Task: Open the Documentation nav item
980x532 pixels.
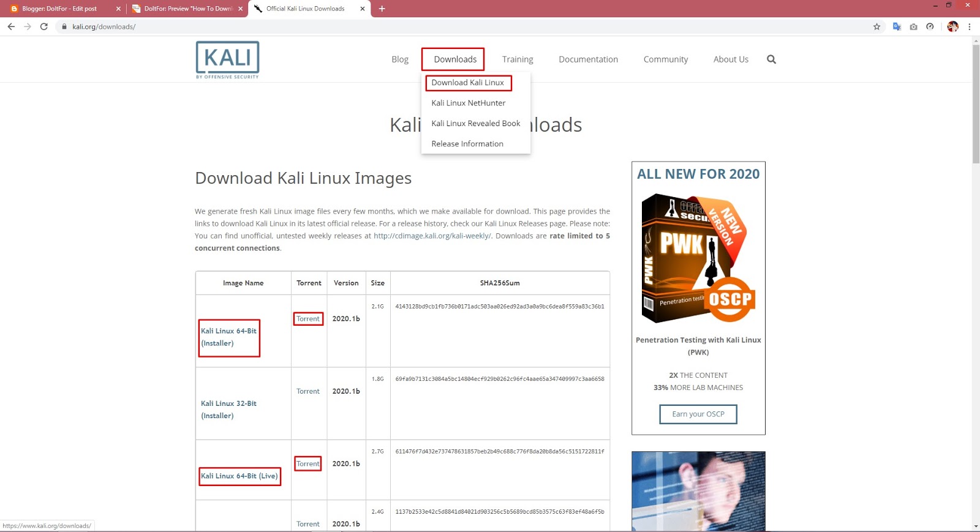Action: click(588, 59)
